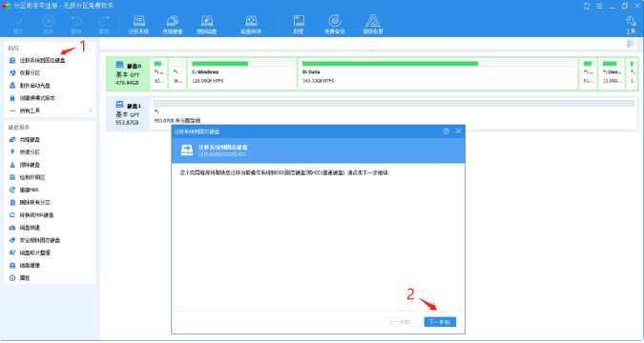Click the 下一步 (Next) button

440,322
